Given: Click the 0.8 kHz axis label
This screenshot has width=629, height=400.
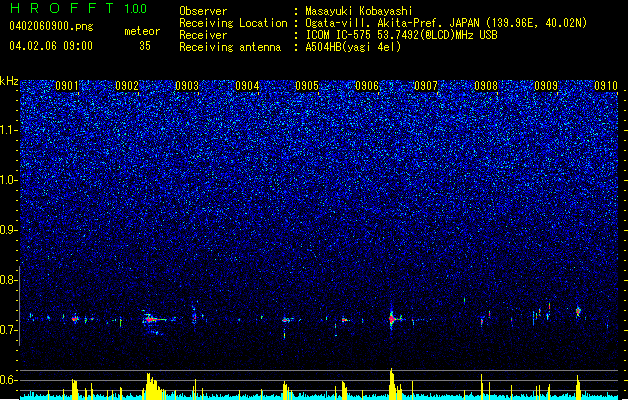Looking at the screenshot, I should (x=9, y=280).
